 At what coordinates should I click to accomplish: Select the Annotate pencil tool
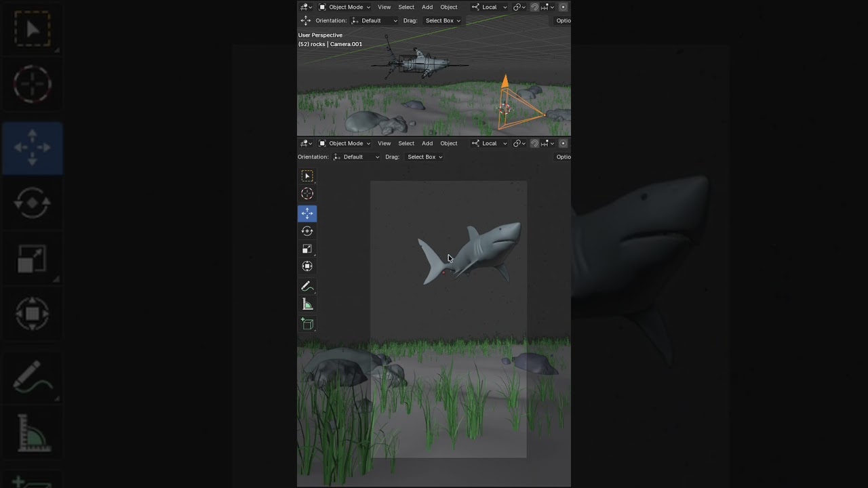coord(307,287)
